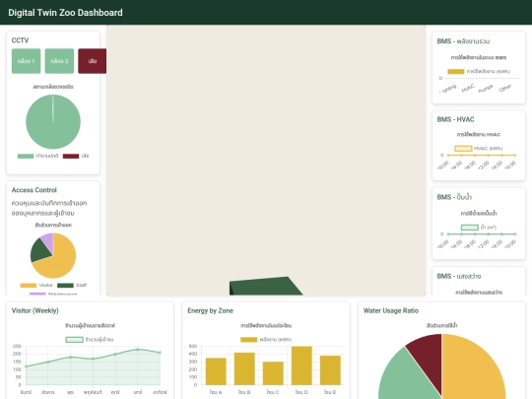Click the peak Saturday point on visitor line
The height and width of the screenshot is (399, 532).
138,349
